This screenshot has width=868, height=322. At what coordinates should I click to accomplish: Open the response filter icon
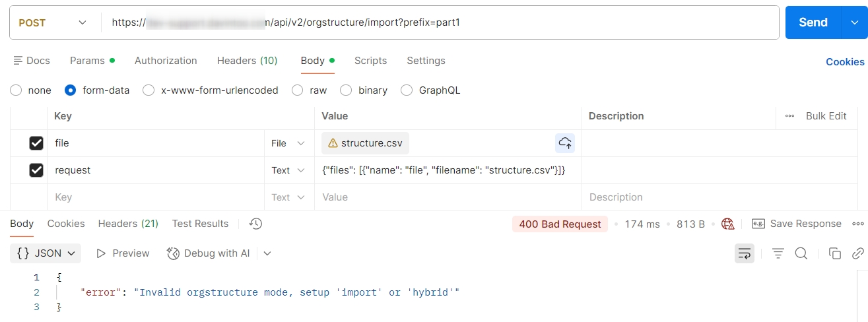point(778,253)
